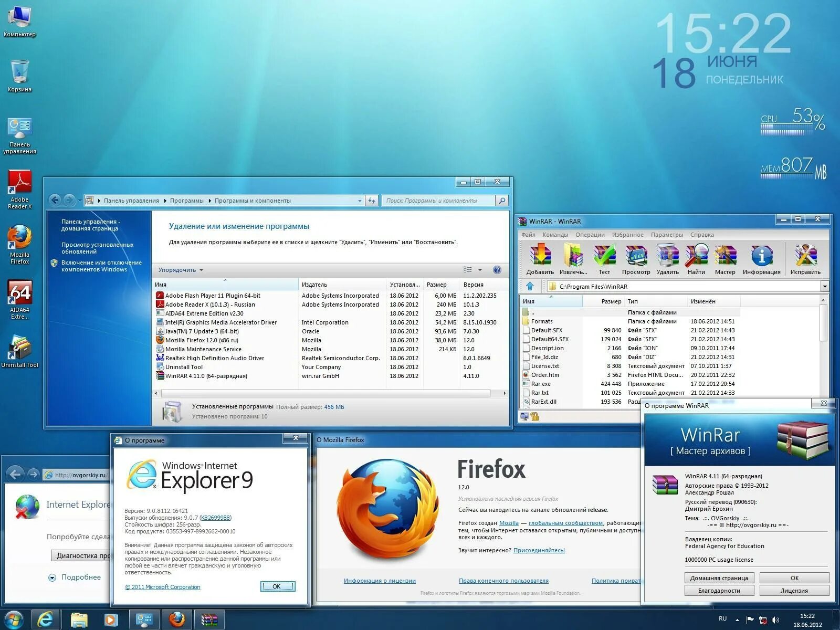Click the WinRAR Info (Информация) toolbar icon

pyautogui.click(x=761, y=259)
